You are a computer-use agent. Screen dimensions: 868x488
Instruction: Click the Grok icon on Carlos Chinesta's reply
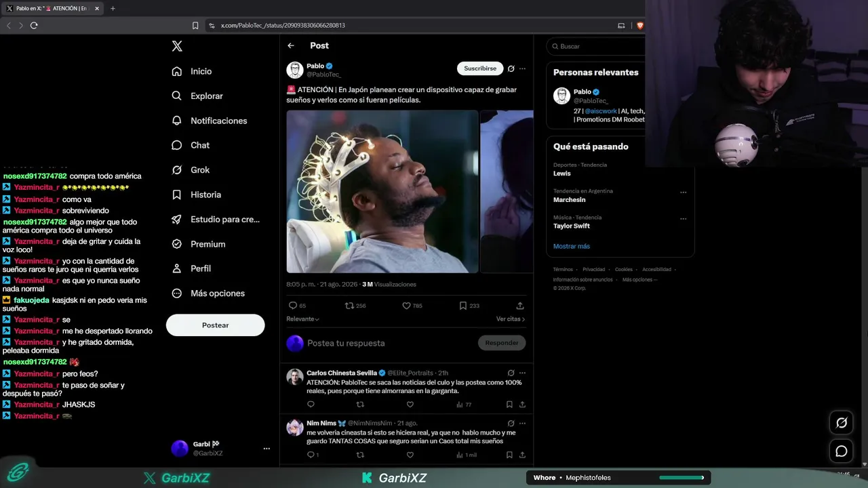[x=511, y=373]
